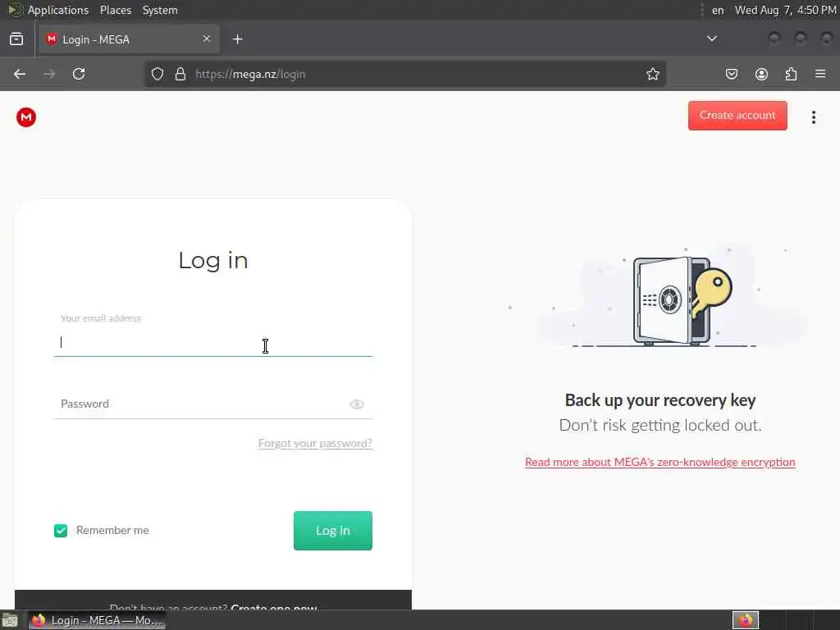Open the three-dot page menu

point(813,117)
